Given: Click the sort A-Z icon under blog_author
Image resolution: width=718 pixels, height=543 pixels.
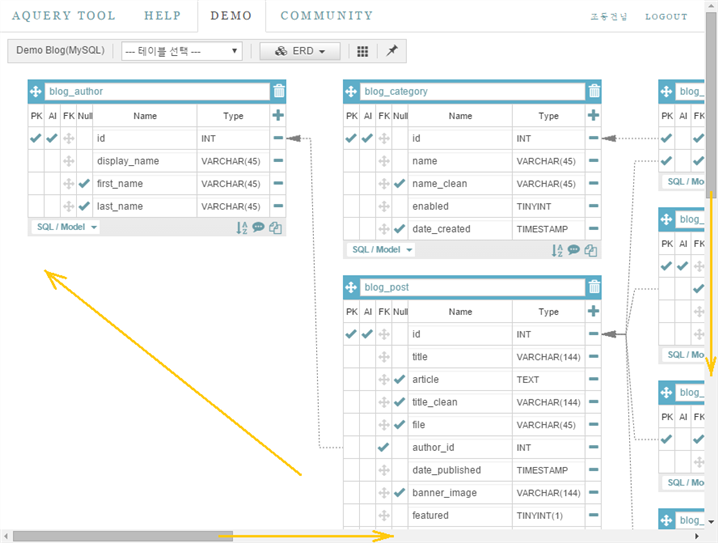Looking at the screenshot, I should [242, 228].
